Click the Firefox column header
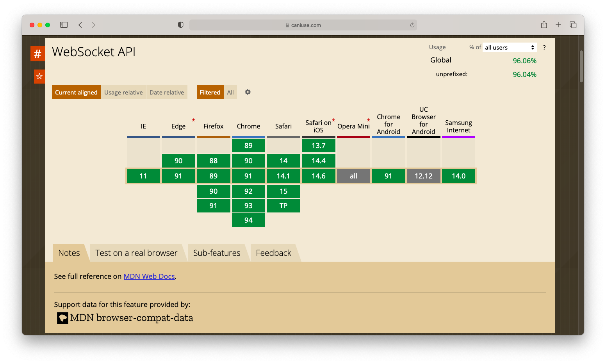 214,126
